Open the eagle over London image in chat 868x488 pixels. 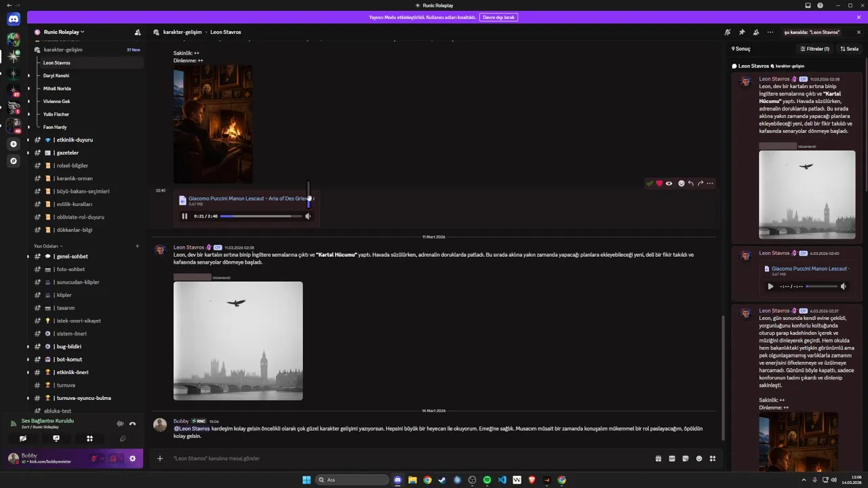click(238, 341)
